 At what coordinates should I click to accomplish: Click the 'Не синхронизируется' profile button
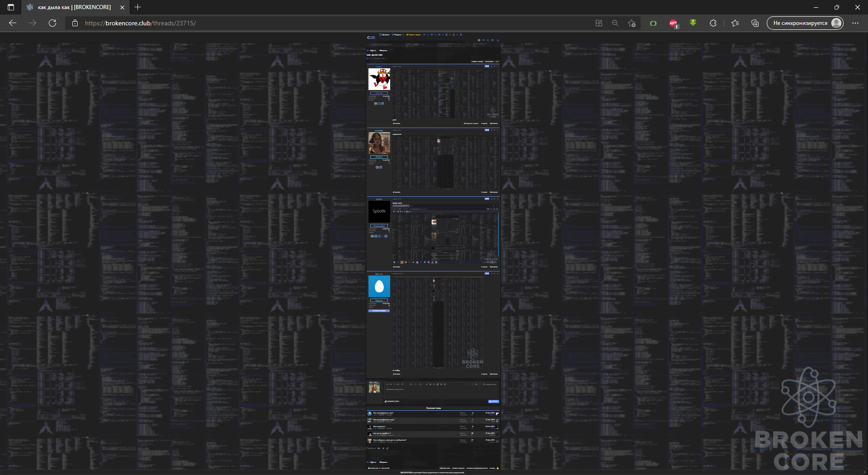805,23
